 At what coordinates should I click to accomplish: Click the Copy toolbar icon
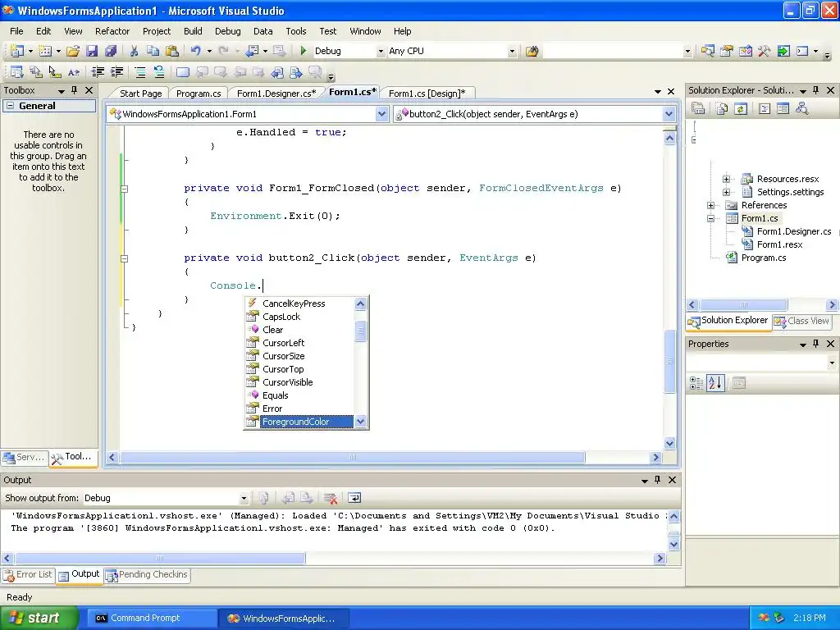tap(153, 51)
